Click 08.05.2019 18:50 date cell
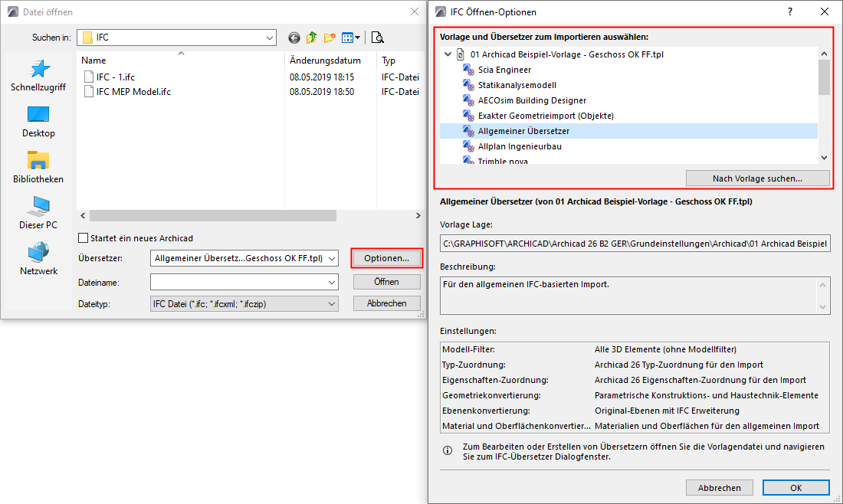The height and width of the screenshot is (504, 843). (322, 92)
